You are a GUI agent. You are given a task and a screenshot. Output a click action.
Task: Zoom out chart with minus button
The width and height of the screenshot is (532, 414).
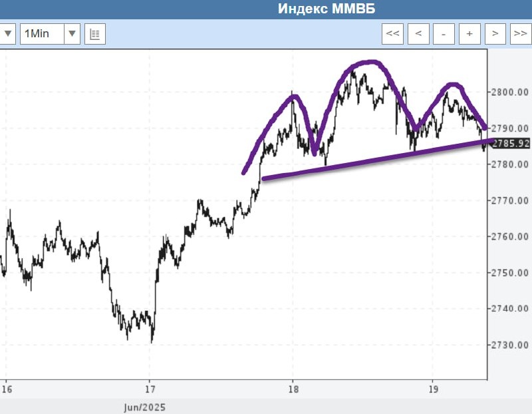tap(444, 34)
